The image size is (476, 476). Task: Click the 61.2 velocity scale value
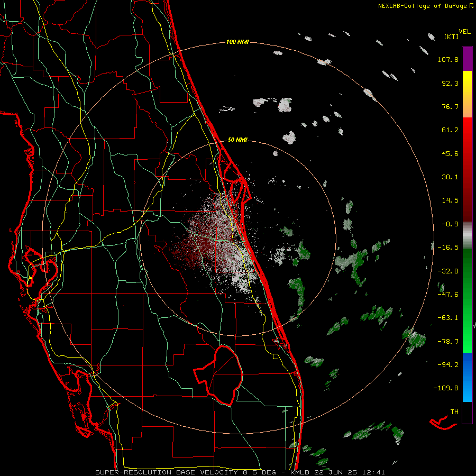click(450, 130)
